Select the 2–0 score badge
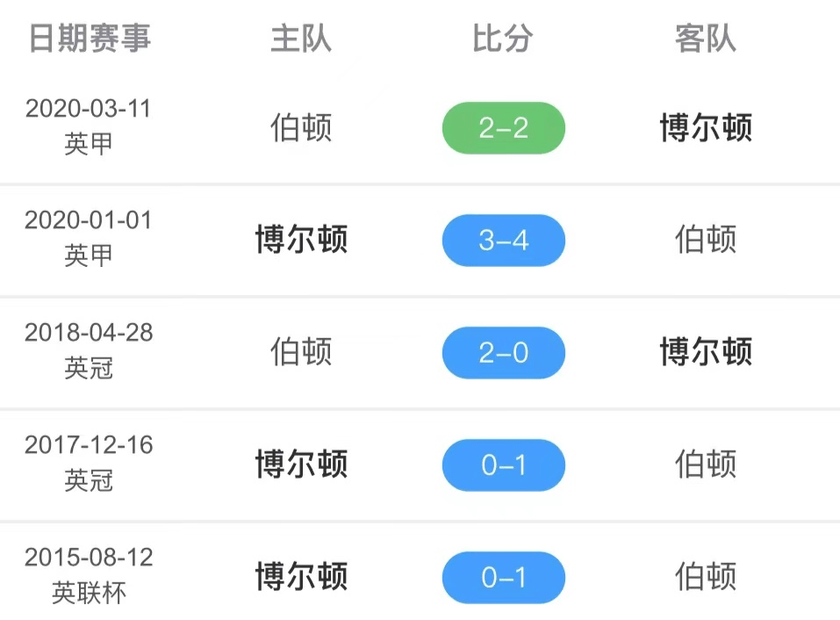This screenshot has height=620, width=840. [x=504, y=353]
